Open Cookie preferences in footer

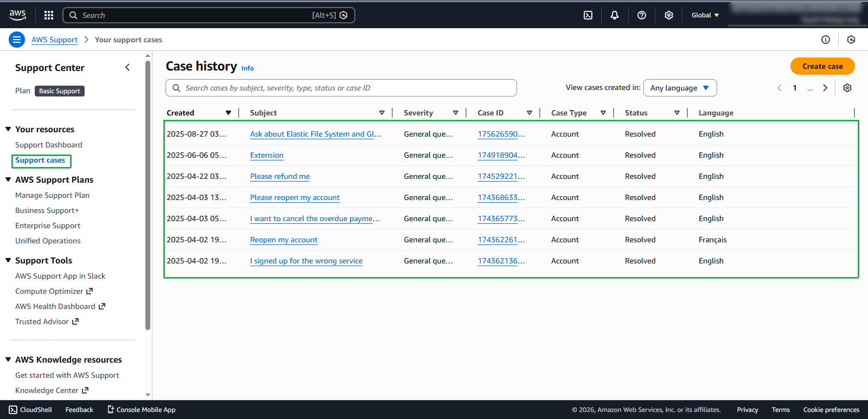tap(831, 410)
